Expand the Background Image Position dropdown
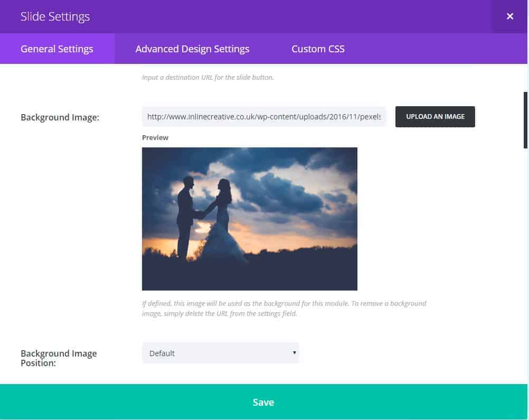The width and height of the screenshot is (529, 420). [221, 353]
